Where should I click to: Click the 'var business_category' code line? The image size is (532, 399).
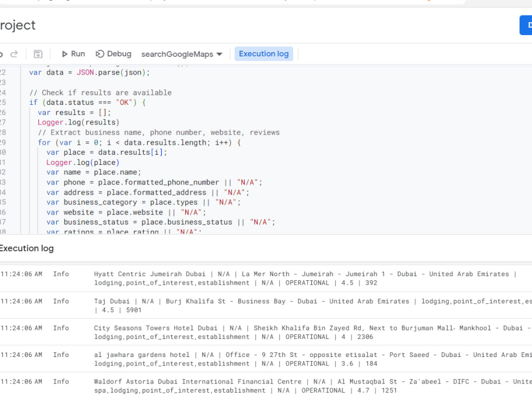click(144, 202)
